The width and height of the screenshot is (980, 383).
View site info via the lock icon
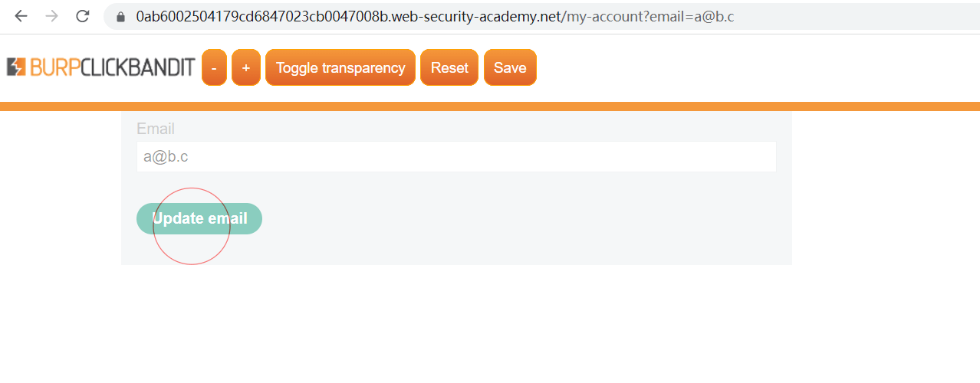120,17
